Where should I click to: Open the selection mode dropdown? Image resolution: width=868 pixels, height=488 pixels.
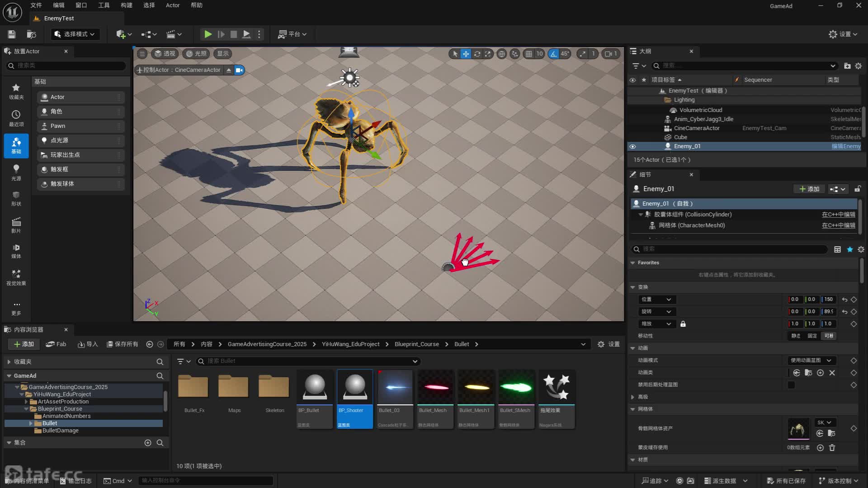[x=75, y=34]
